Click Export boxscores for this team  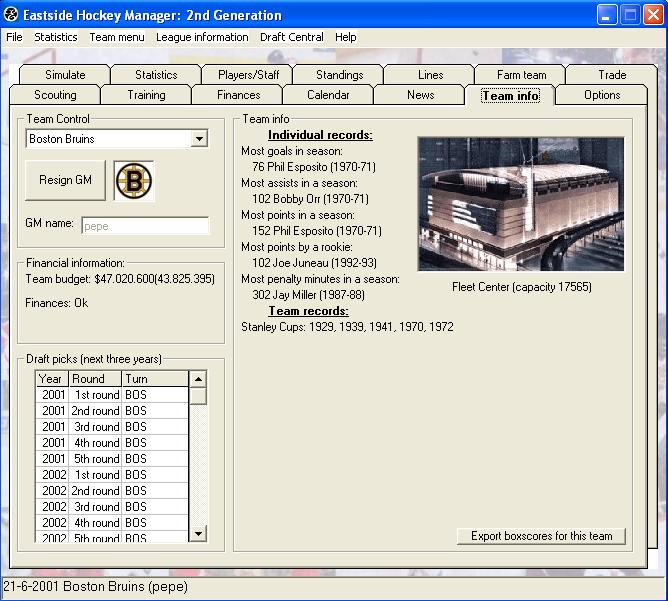pyautogui.click(x=541, y=536)
